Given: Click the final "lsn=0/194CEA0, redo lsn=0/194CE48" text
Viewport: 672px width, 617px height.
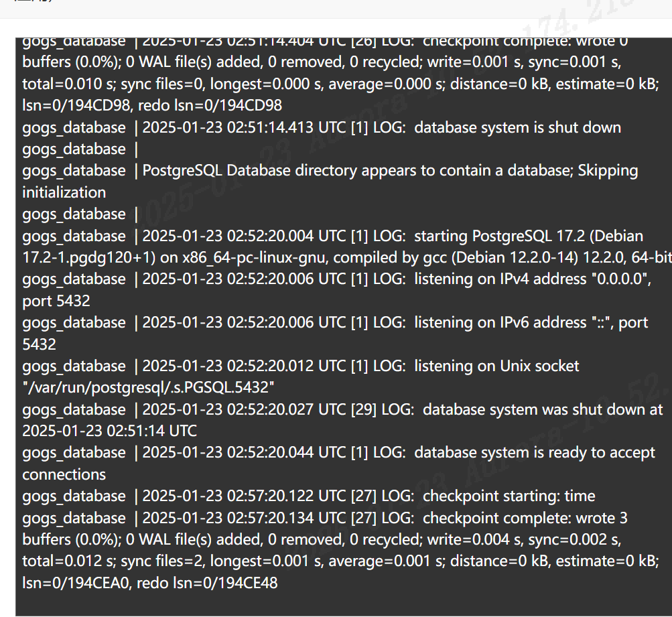Looking at the screenshot, I should 150,583.
